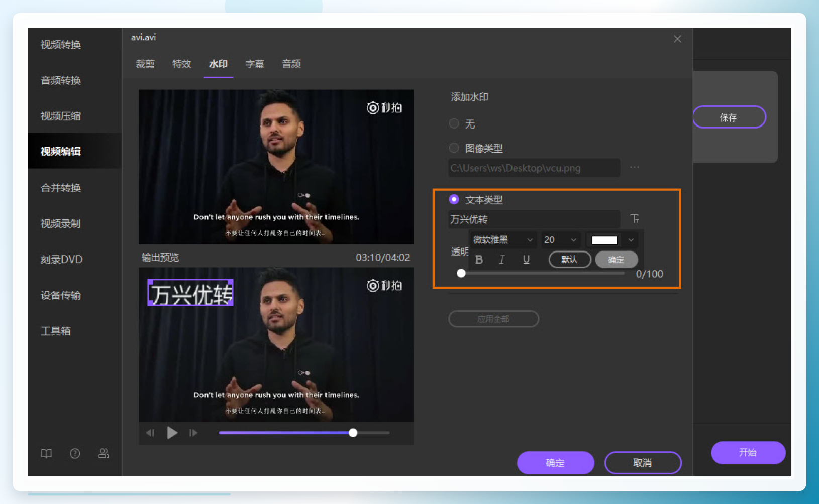This screenshot has height=504, width=819.
Task: Play the preview video
Action: [172, 433]
